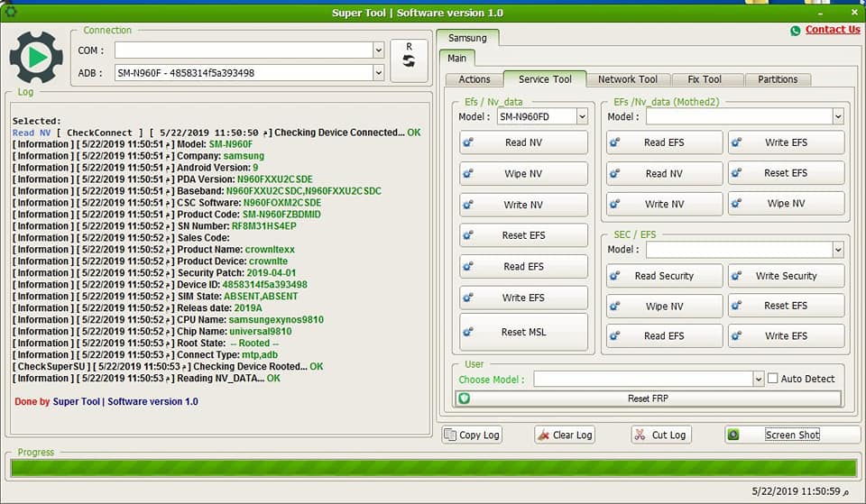The height and width of the screenshot is (504, 866).
Task: Click the R refresh ports button
Action: (409, 60)
